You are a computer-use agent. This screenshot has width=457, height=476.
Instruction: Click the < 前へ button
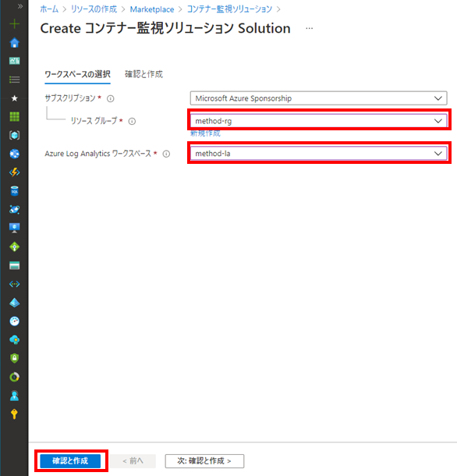[x=133, y=461]
